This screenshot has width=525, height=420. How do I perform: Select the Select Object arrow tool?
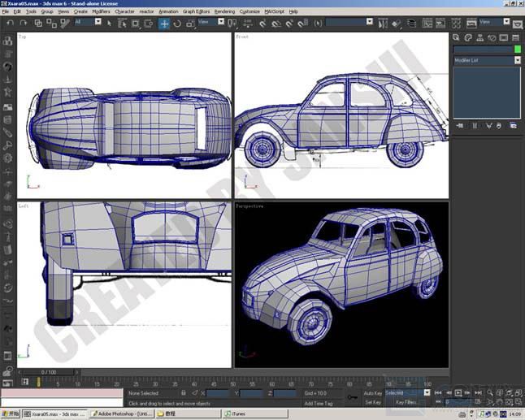109,23
